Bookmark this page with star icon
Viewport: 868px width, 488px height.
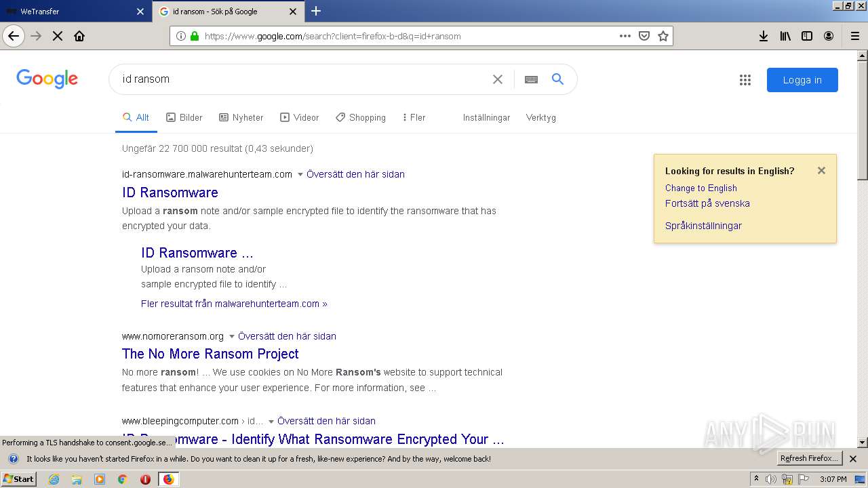(x=663, y=36)
